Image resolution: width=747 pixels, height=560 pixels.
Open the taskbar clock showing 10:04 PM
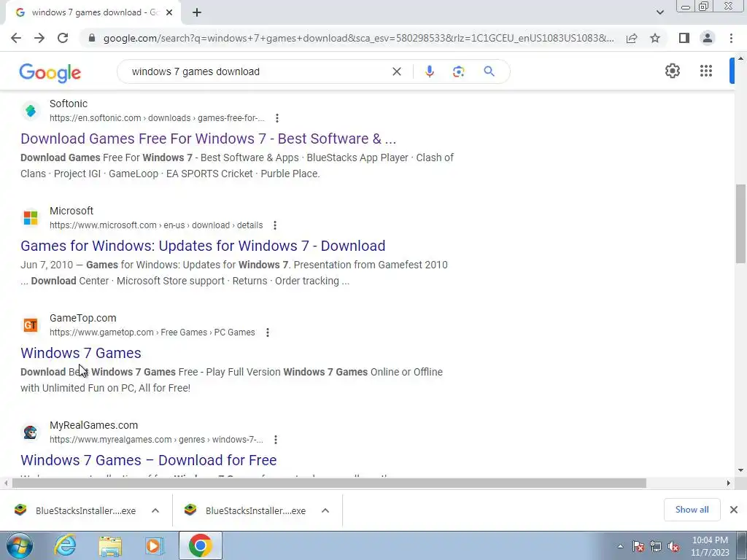pyautogui.click(x=710, y=546)
